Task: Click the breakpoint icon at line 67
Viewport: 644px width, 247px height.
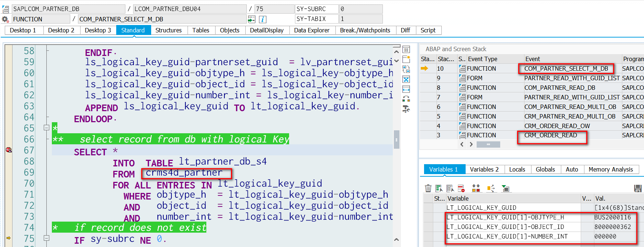Action: (9, 150)
